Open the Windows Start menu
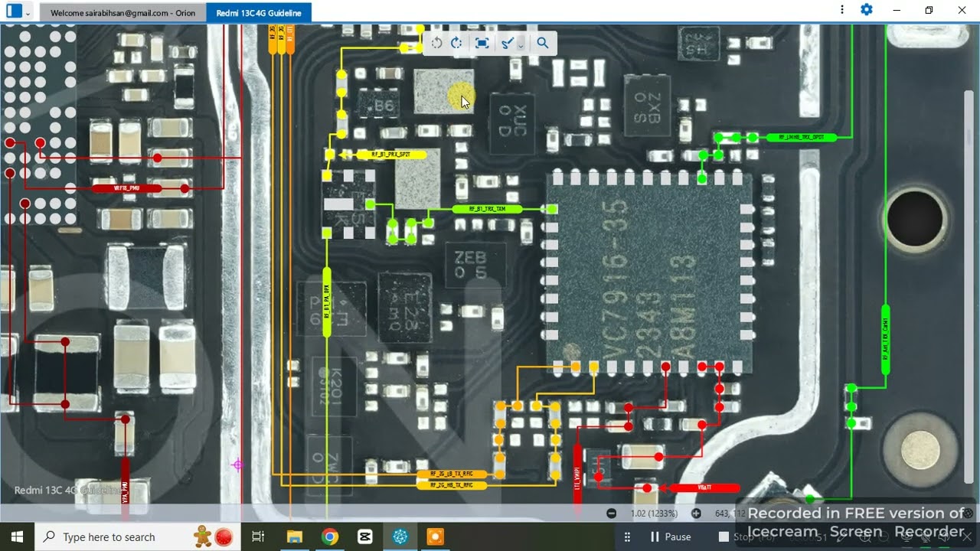Image resolution: width=980 pixels, height=551 pixels. coord(17,536)
